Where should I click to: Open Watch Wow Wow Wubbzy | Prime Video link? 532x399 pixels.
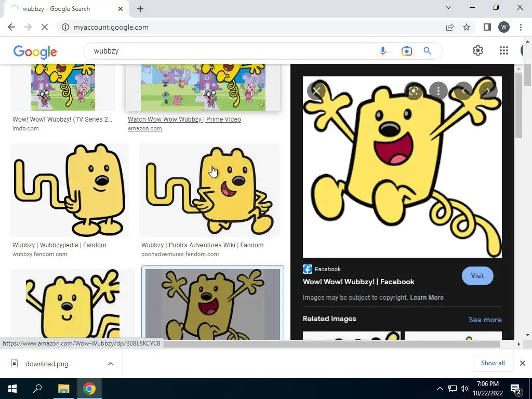coord(184,119)
